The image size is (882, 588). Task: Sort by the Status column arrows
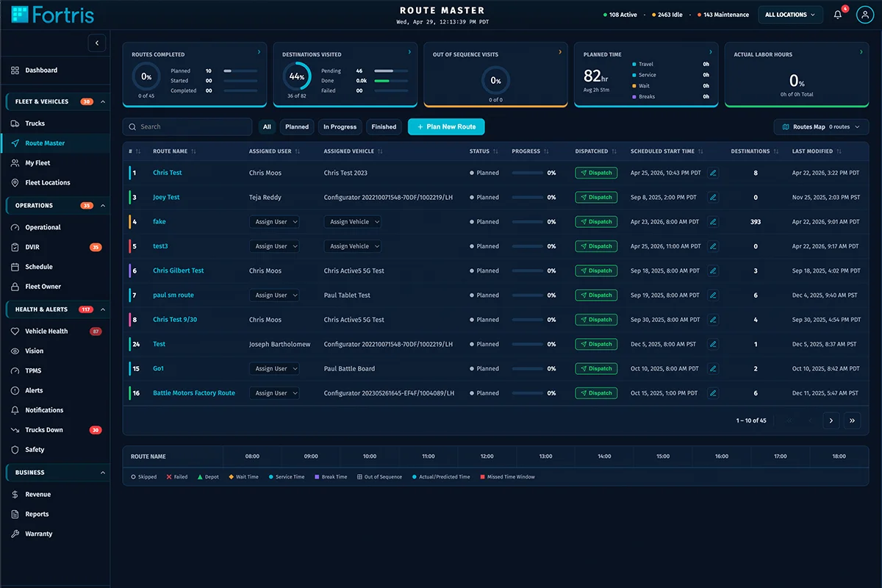(x=495, y=151)
